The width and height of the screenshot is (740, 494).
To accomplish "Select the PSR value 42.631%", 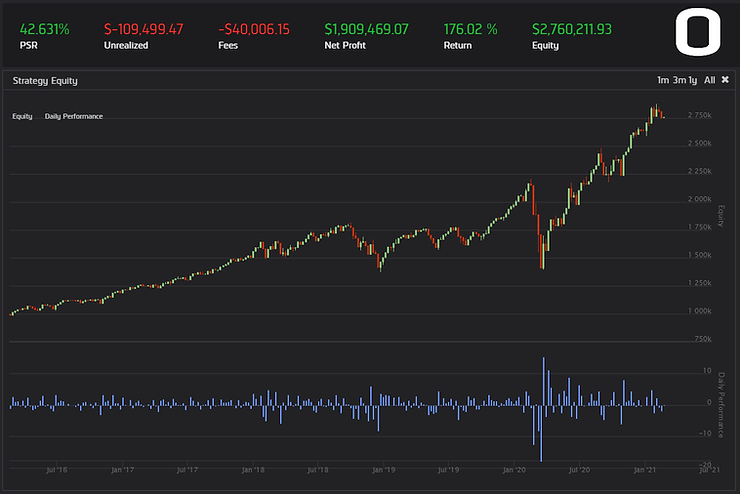I will (x=44, y=29).
